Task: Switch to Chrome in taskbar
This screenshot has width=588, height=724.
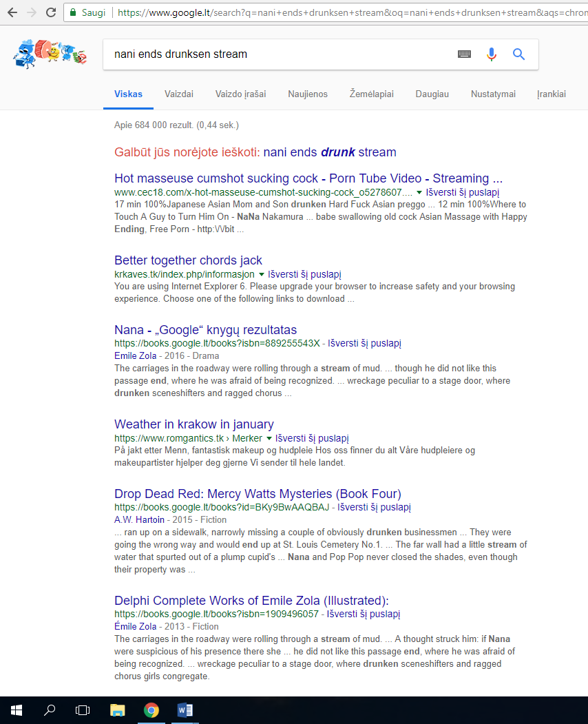Action: pyautogui.click(x=151, y=710)
